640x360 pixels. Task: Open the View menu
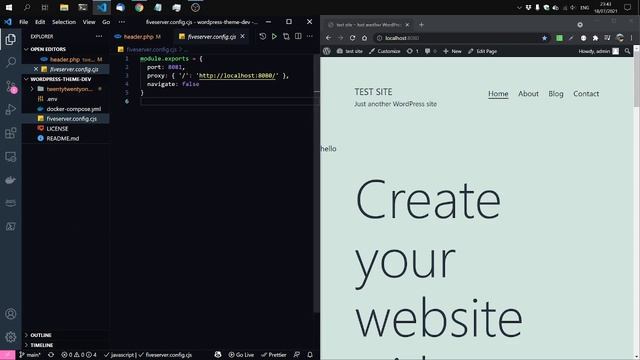(x=89, y=22)
